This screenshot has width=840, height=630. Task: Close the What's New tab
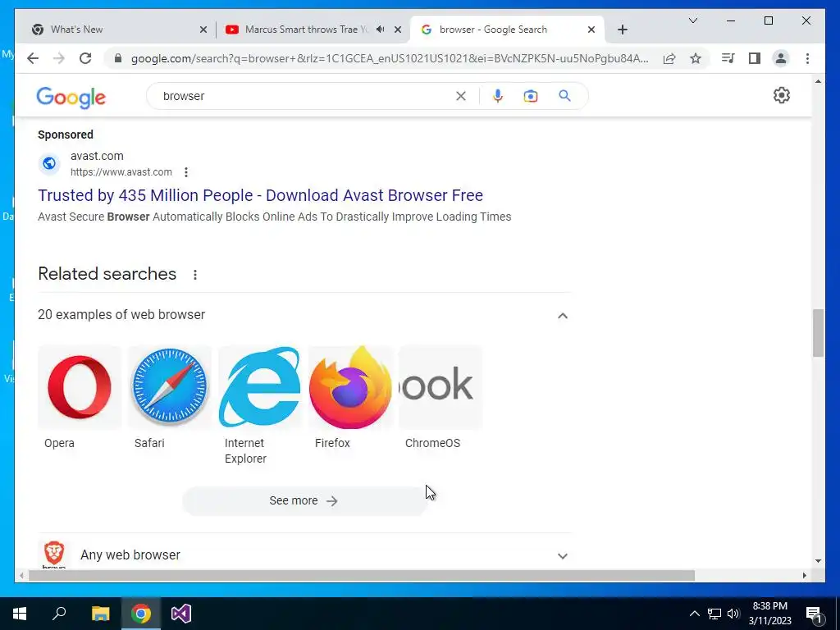[x=203, y=30]
